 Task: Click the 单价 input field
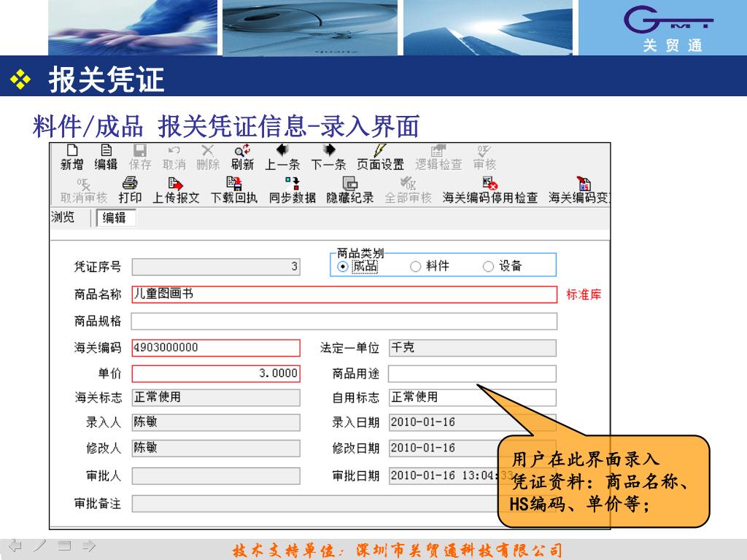(216, 373)
